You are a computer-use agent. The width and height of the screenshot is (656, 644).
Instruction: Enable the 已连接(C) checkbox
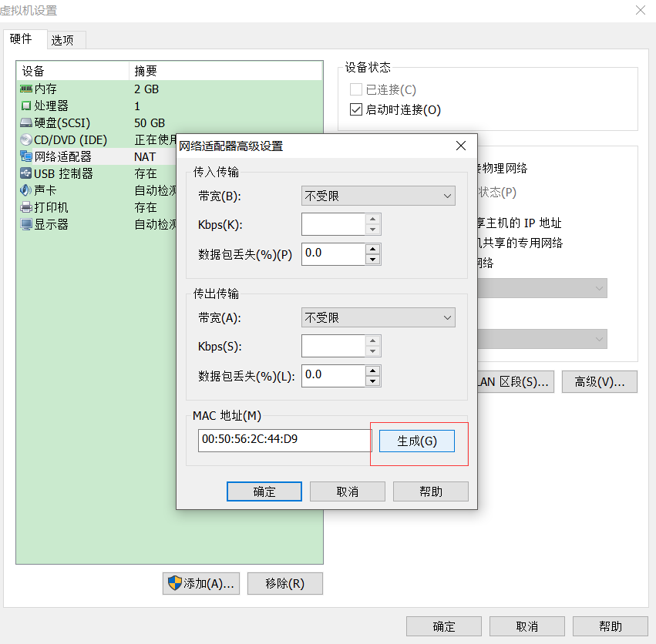355,89
